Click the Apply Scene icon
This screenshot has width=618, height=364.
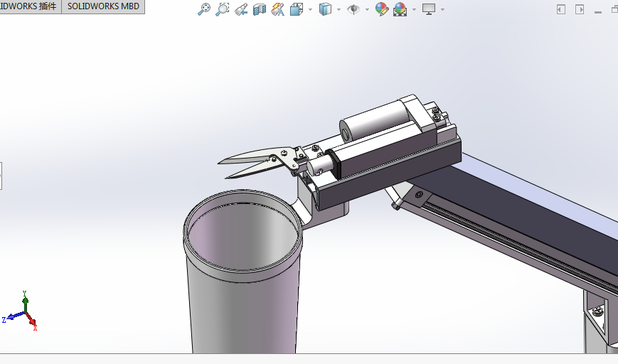tap(400, 9)
